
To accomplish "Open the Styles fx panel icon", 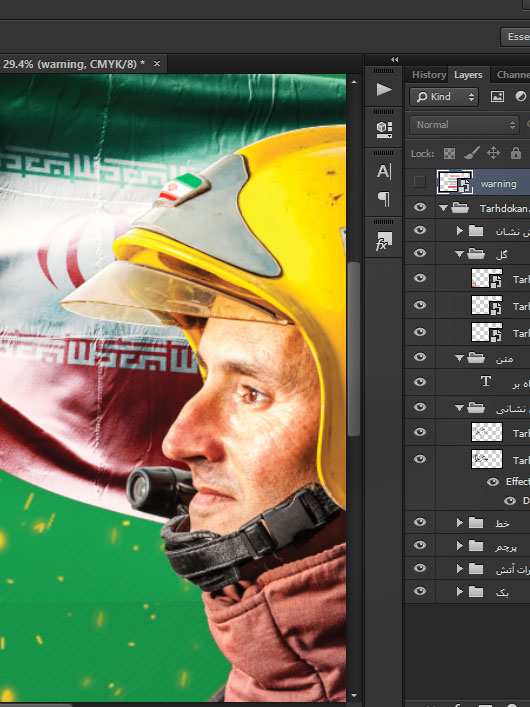I will [384, 240].
